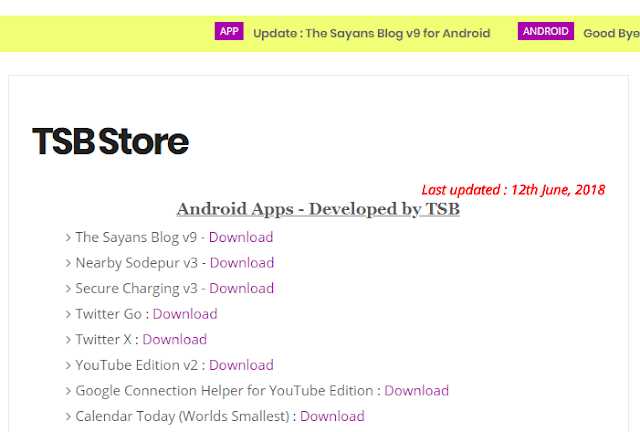The height and width of the screenshot is (432, 640).
Task: Click 'Secure Charging v3' list text
Action: pos(136,288)
